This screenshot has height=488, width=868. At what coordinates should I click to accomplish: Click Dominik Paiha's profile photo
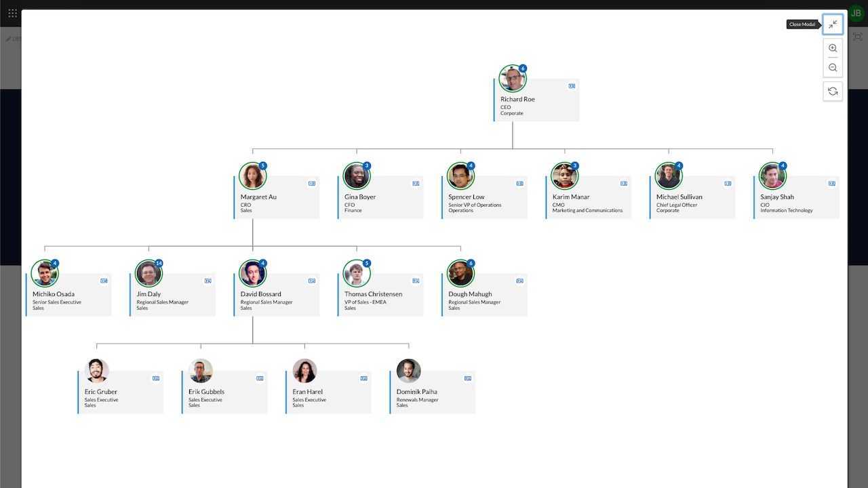(x=408, y=371)
